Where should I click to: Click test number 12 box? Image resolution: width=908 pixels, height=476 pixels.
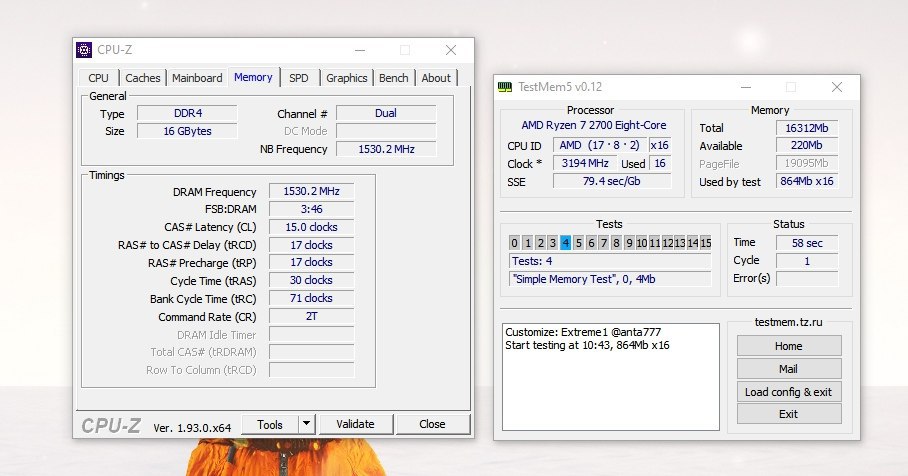pyautogui.click(x=668, y=243)
